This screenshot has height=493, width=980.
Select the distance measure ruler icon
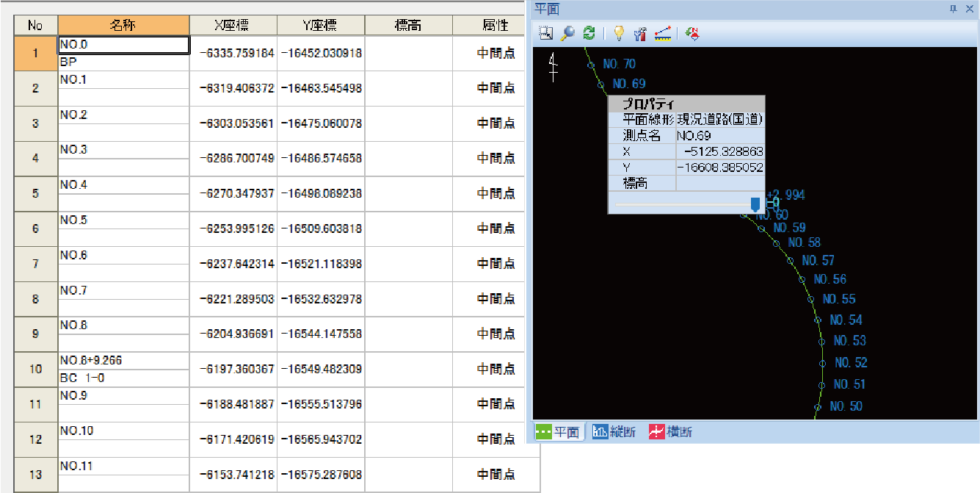coord(662,33)
